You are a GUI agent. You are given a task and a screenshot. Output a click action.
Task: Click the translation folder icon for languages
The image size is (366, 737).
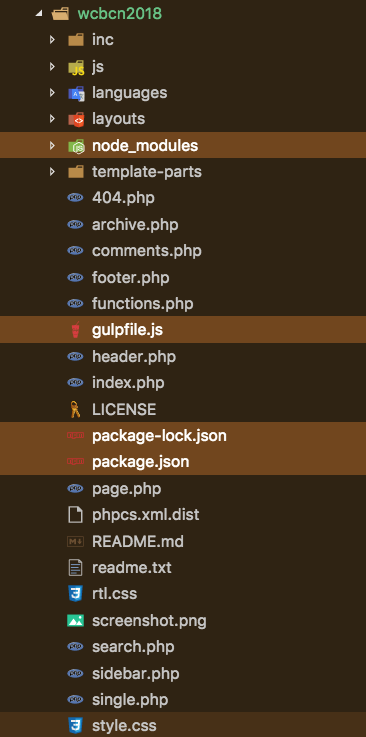[76, 93]
